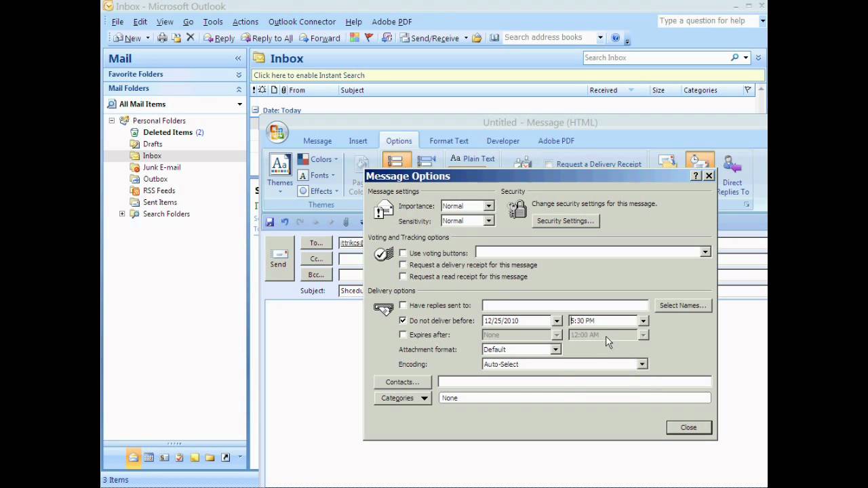Click the Follow Up red flag icon
868x488 pixels.
[369, 38]
